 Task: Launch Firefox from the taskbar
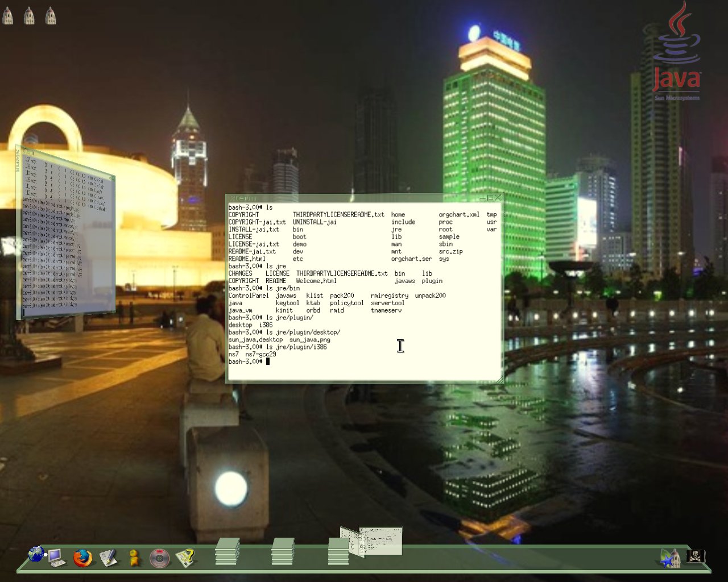(82, 558)
